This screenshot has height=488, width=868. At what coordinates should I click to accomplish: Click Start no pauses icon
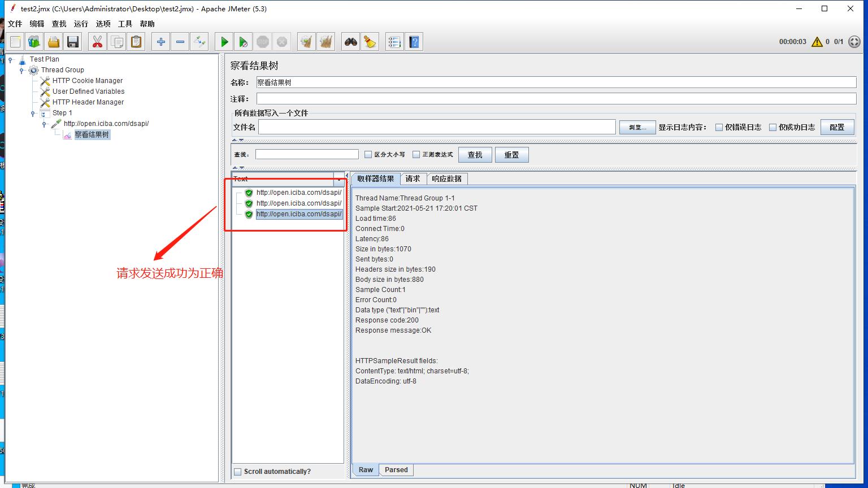[x=244, y=42]
